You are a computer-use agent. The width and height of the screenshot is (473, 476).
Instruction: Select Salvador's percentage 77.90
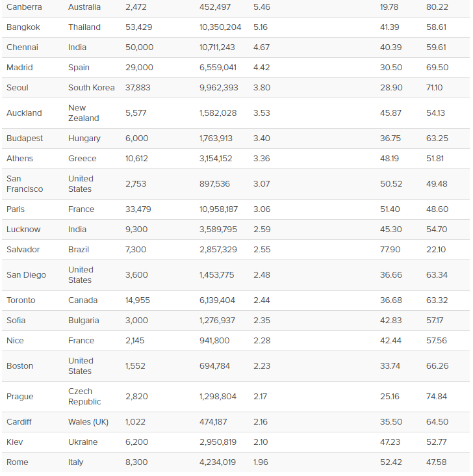click(x=390, y=250)
